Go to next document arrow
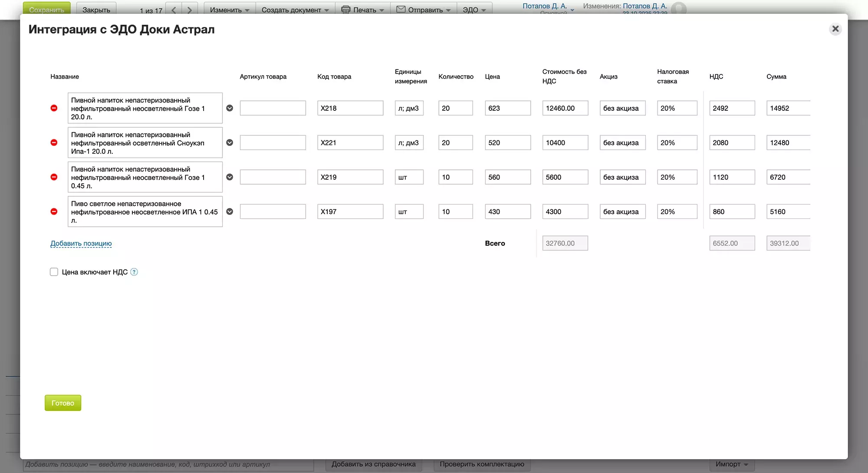The height and width of the screenshot is (473, 868). coord(189,10)
